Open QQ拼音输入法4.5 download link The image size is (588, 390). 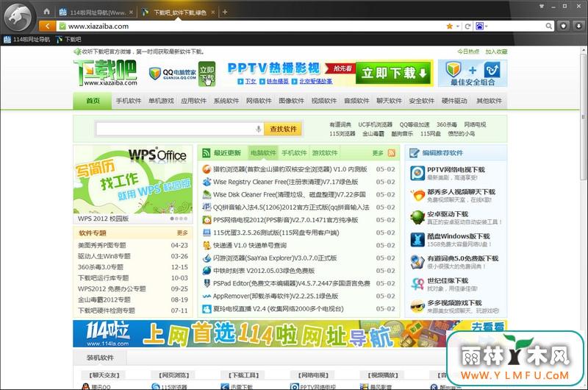291,208
